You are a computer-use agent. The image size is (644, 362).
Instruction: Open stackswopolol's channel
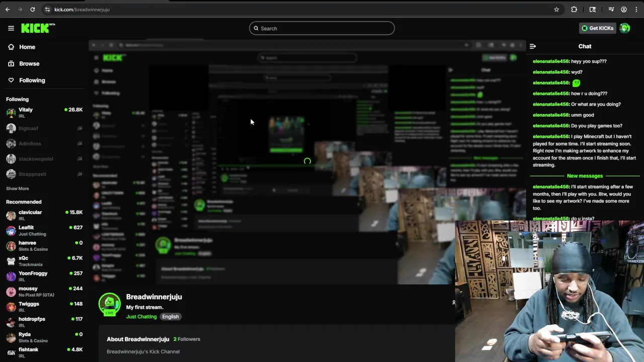(44, 159)
